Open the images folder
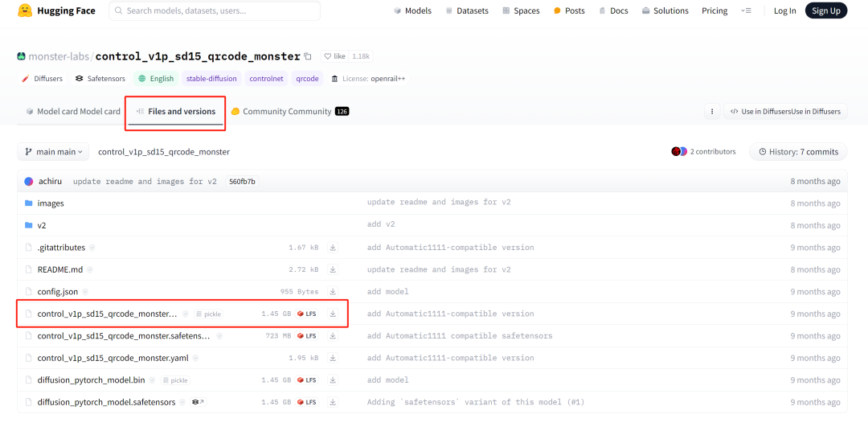Viewport: 868px width, 435px height. (x=51, y=203)
